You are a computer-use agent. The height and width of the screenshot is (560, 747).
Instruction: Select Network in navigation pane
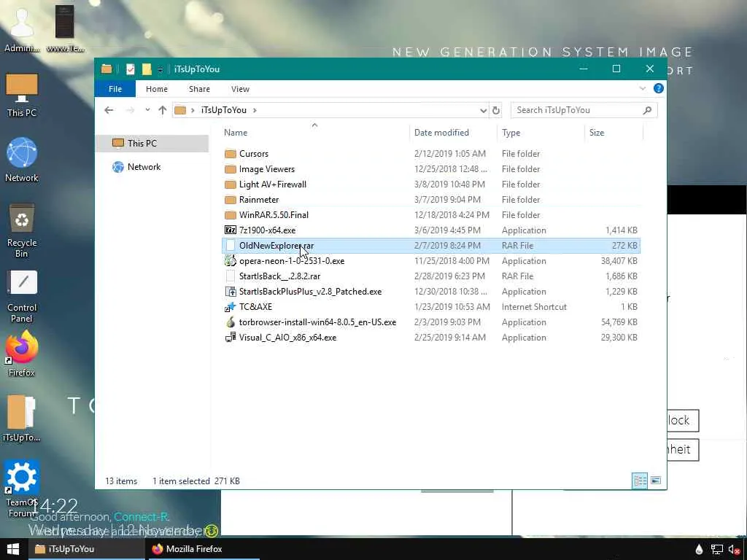[152, 167]
